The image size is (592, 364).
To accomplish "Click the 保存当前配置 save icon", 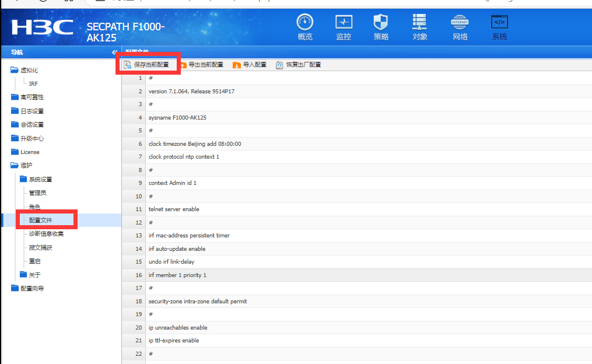I will pos(128,65).
